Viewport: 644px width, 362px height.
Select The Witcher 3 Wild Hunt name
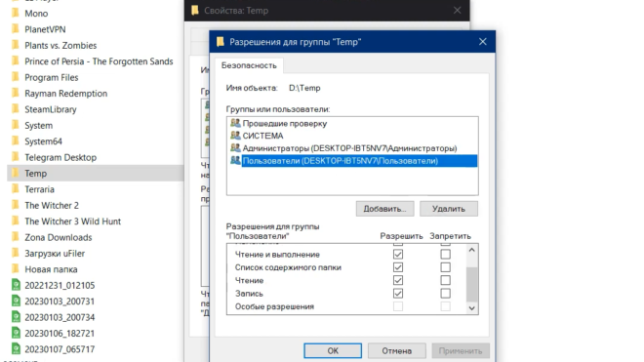[73, 221]
